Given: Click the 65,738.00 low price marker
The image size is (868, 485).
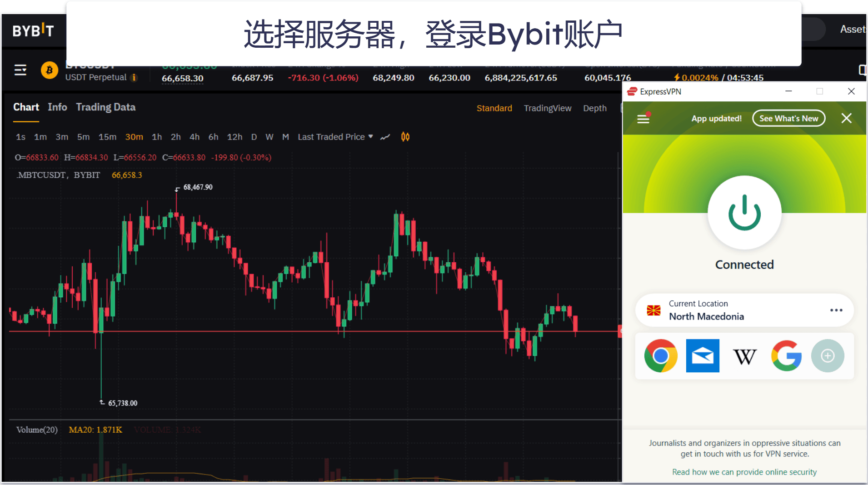Looking at the screenshot, I should [x=123, y=403].
